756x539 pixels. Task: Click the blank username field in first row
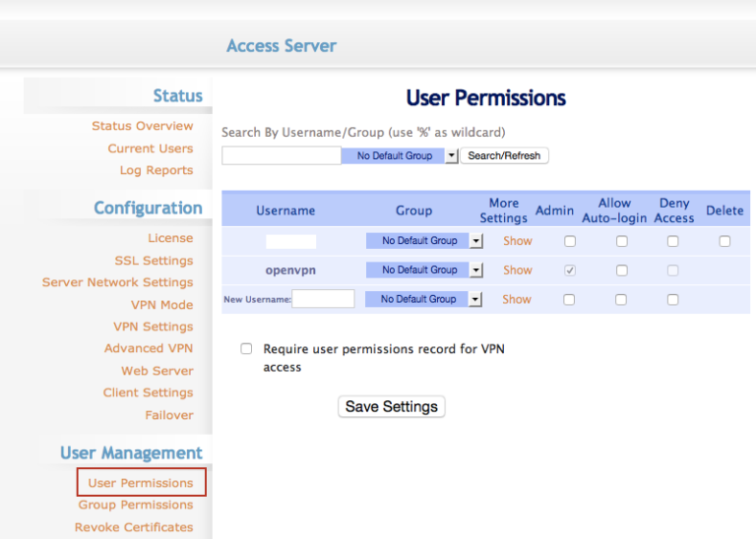290,241
